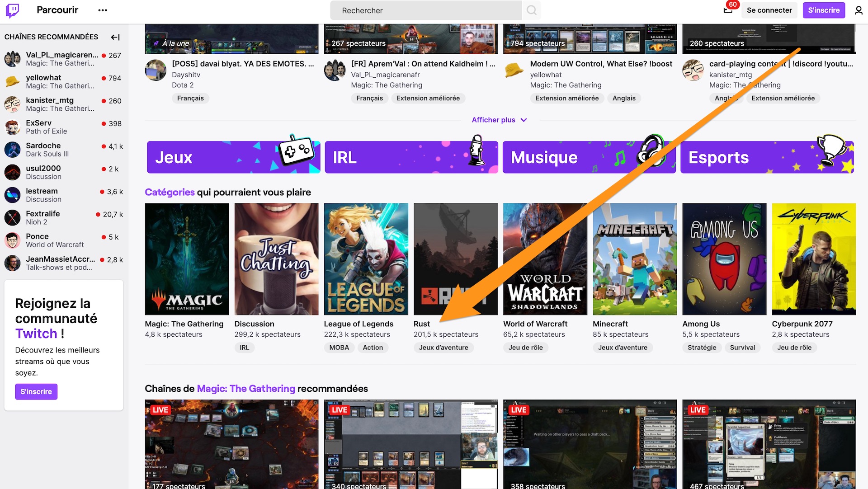Open live stream thumbnail with 467 spectateurs
Image resolution: width=868 pixels, height=489 pixels.
click(769, 444)
